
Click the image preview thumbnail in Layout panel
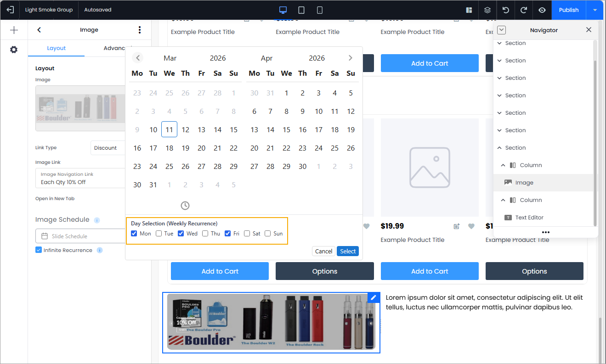click(80, 108)
